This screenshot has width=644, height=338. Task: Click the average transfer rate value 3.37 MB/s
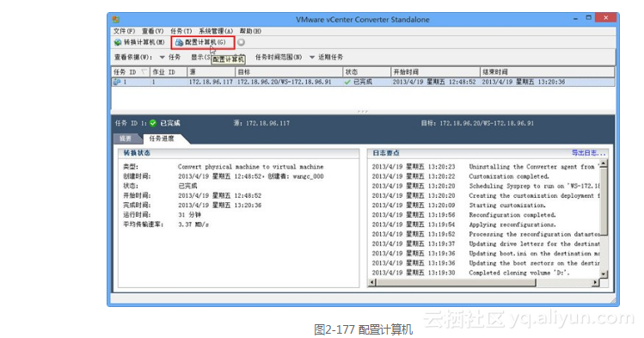click(193, 224)
